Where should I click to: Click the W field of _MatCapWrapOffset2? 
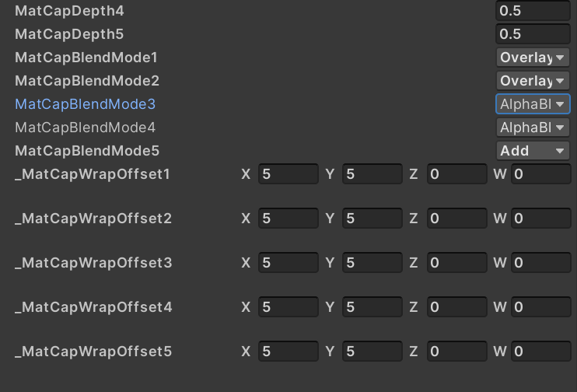click(x=540, y=219)
